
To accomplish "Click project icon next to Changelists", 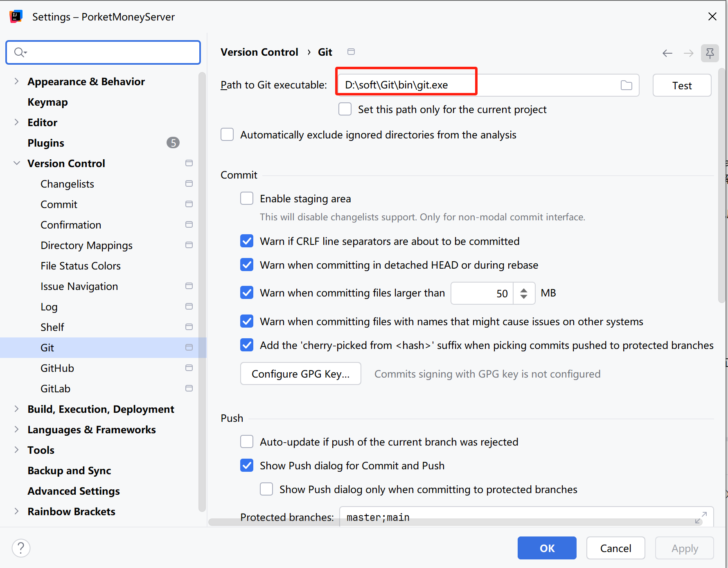I will [x=189, y=183].
